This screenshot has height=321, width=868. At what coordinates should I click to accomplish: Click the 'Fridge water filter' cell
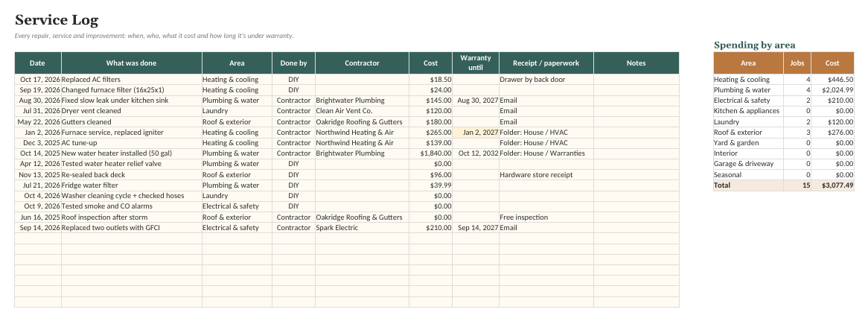coord(131,185)
